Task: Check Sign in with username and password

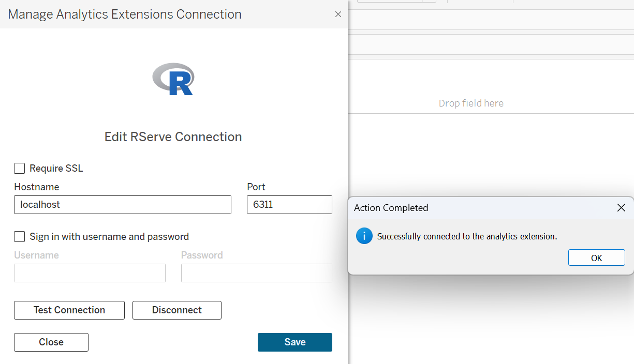Action: pyautogui.click(x=20, y=237)
